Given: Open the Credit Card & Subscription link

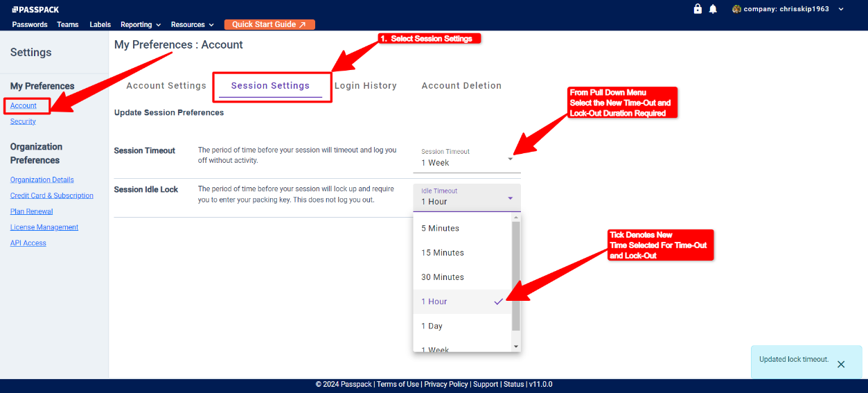Looking at the screenshot, I should (x=52, y=195).
